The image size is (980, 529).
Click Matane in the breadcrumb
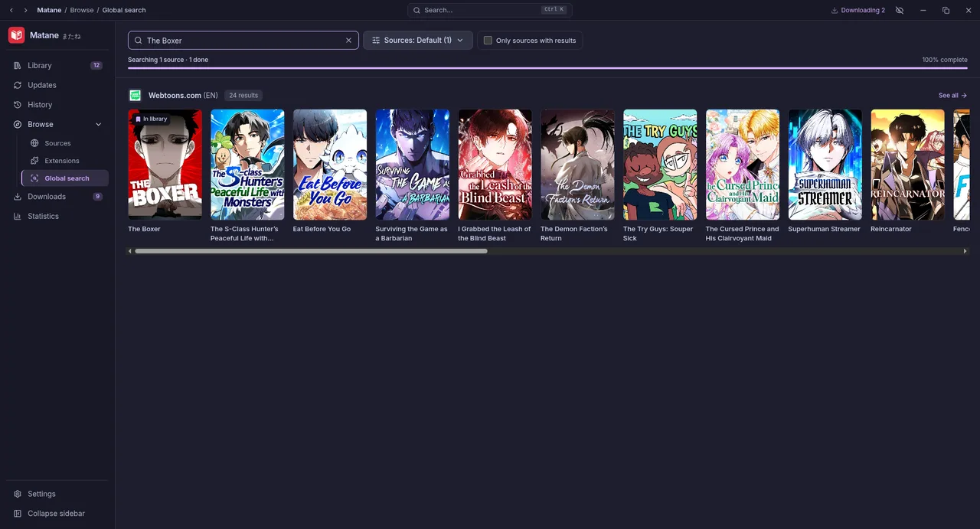point(49,10)
